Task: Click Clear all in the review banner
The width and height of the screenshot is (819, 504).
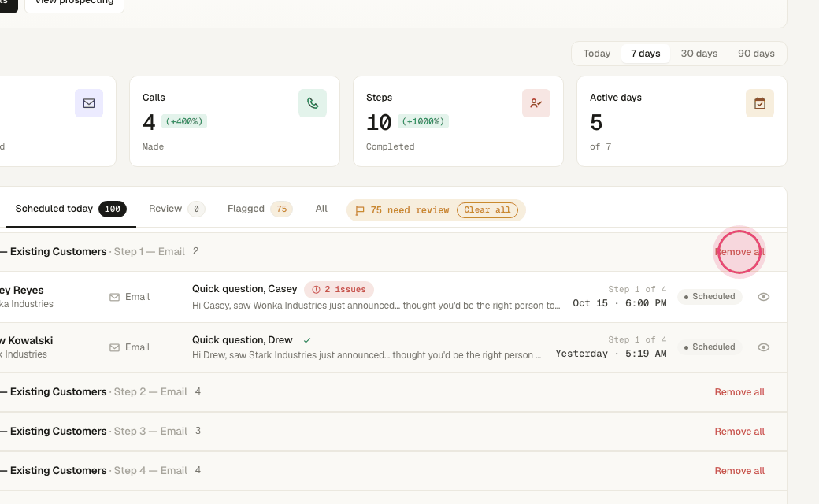Action: click(487, 210)
